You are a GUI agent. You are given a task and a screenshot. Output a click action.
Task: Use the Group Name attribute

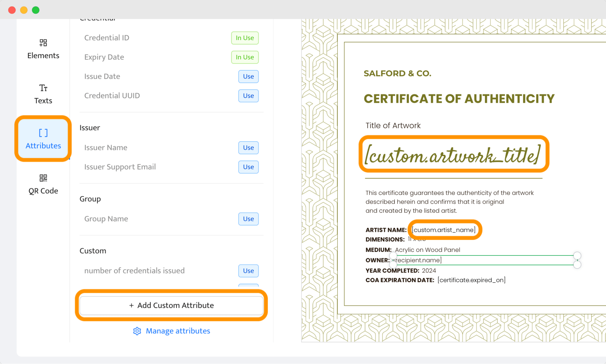click(248, 219)
